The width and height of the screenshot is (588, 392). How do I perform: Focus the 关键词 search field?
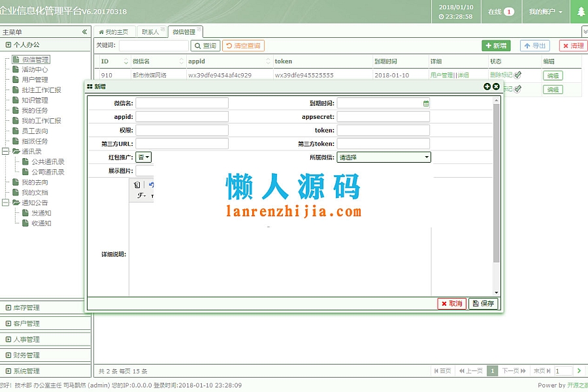tap(154, 45)
